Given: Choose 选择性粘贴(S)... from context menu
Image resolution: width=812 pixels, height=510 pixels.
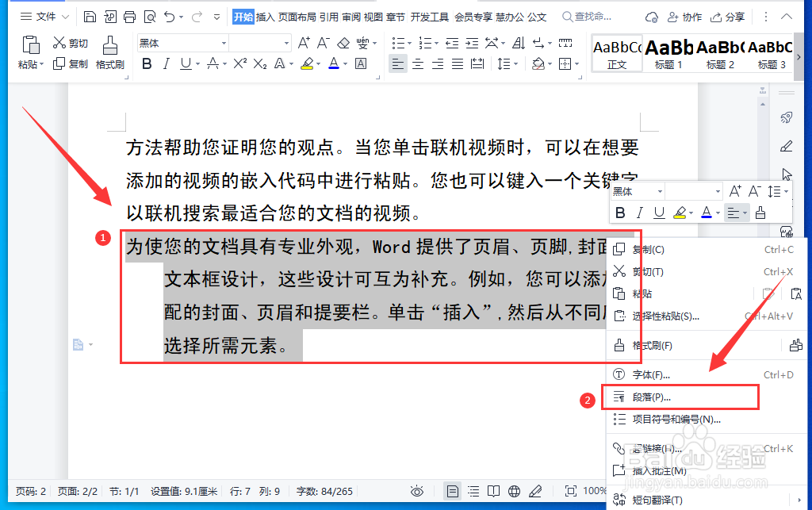Looking at the screenshot, I should (707, 316).
